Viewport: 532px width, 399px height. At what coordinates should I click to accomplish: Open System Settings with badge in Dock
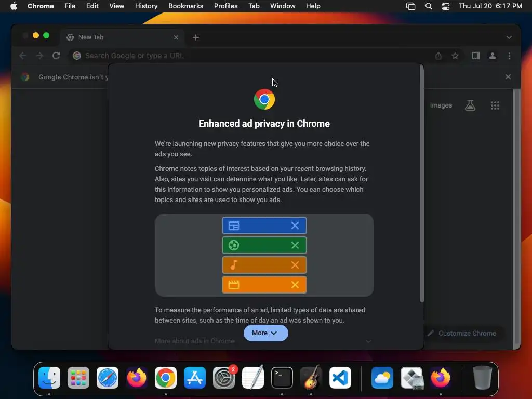coord(224,378)
